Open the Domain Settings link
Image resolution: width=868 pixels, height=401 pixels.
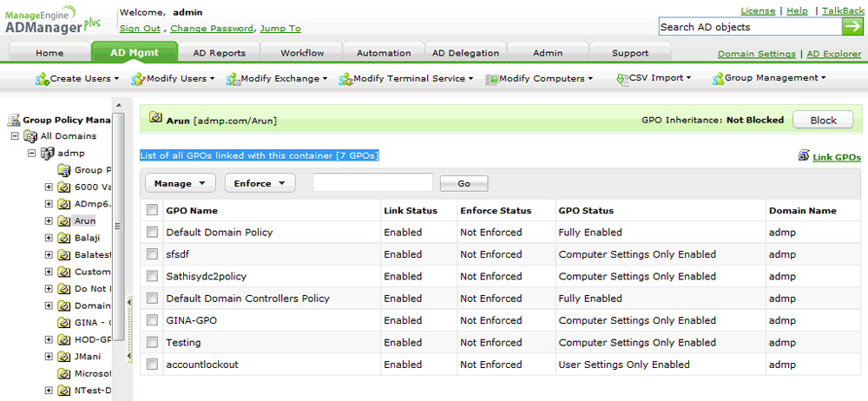(x=756, y=54)
